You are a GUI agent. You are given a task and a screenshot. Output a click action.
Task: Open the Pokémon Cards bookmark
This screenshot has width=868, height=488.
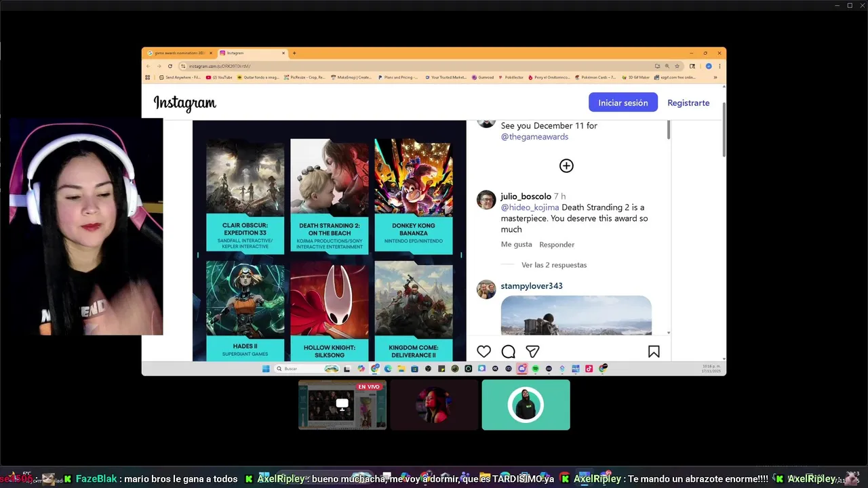595,77
